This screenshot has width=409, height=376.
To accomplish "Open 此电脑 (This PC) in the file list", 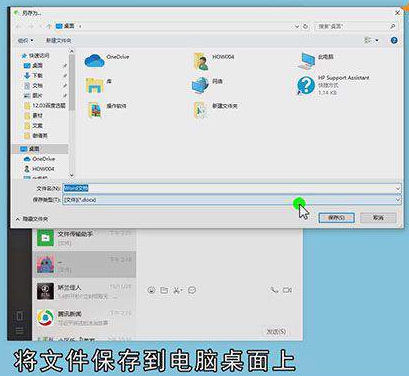I will (x=315, y=61).
